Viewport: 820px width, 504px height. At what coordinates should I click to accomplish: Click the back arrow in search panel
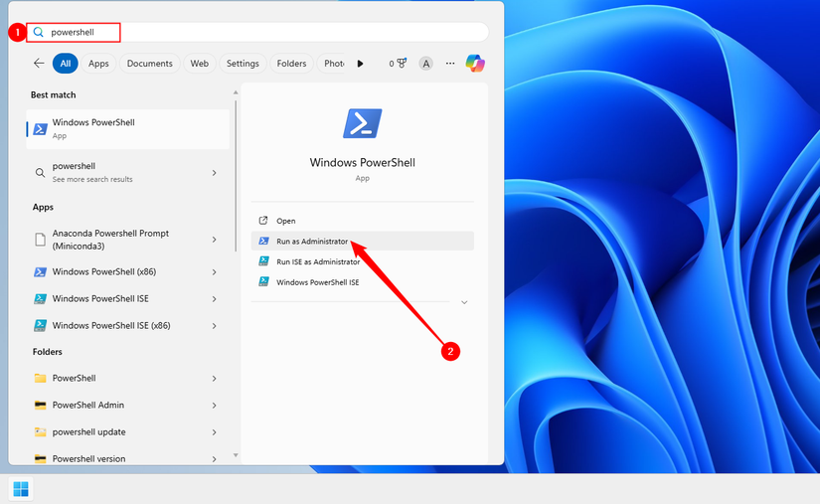[39, 64]
